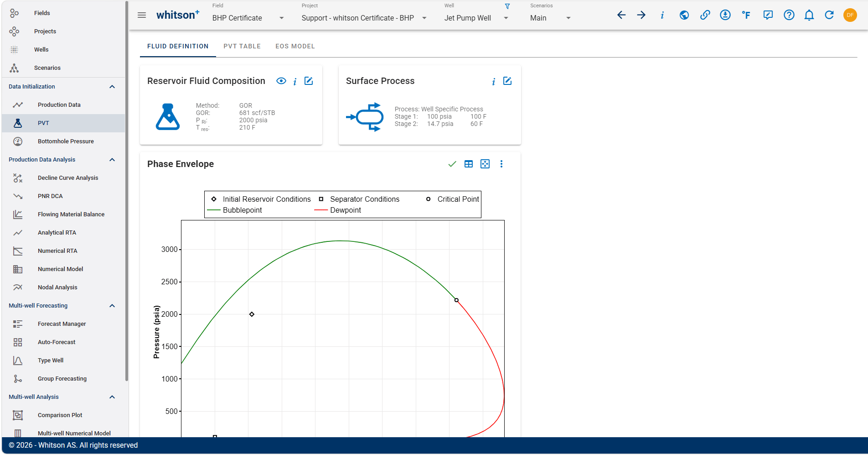Collapse the Multi-well Analysis section
Screen dimensions: 868x455
tap(112, 397)
